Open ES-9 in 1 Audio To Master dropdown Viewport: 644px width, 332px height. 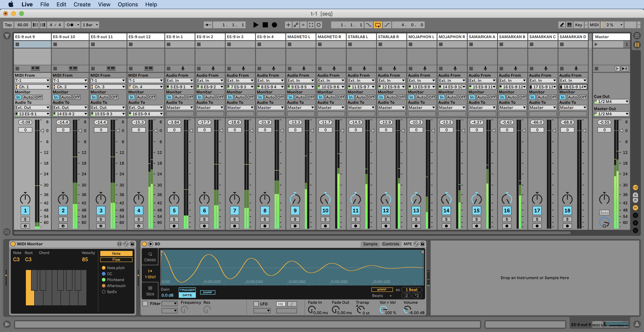coord(180,108)
